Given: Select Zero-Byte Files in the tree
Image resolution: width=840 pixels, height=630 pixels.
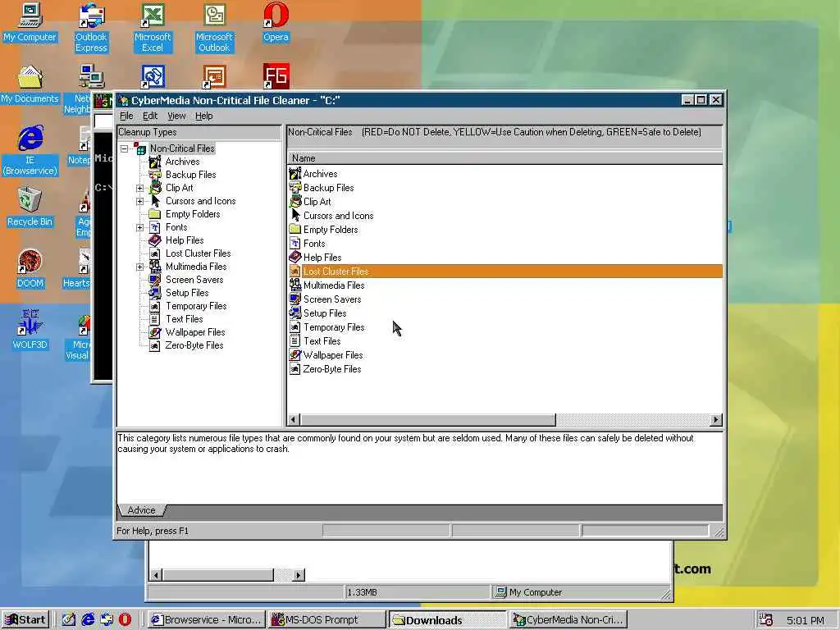Looking at the screenshot, I should click(194, 345).
